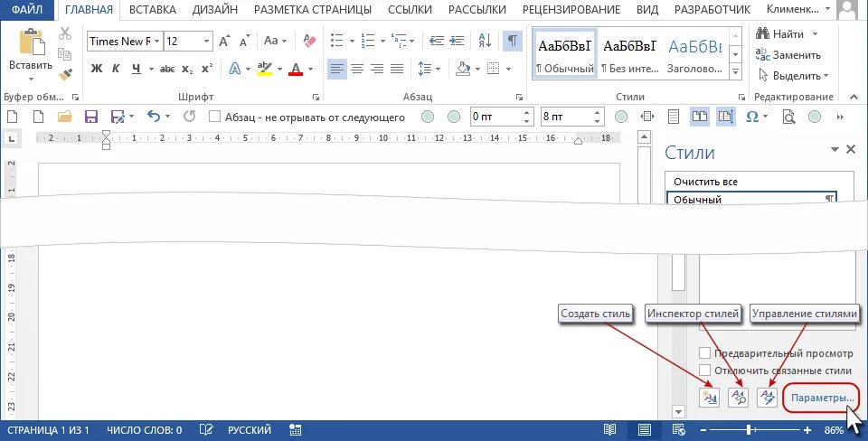The height and width of the screenshot is (441, 868).
Task: Click the text highlight color button
Action: pyautogui.click(x=265, y=69)
